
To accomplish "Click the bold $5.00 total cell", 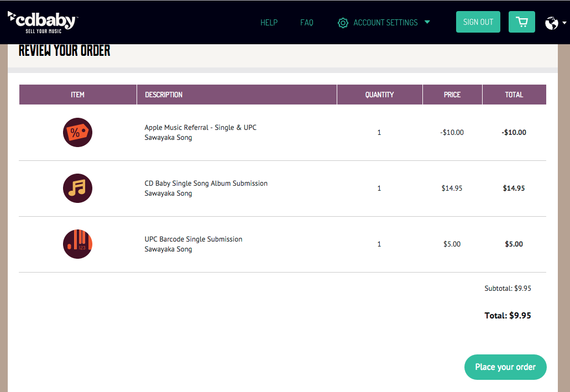I will pos(514,244).
